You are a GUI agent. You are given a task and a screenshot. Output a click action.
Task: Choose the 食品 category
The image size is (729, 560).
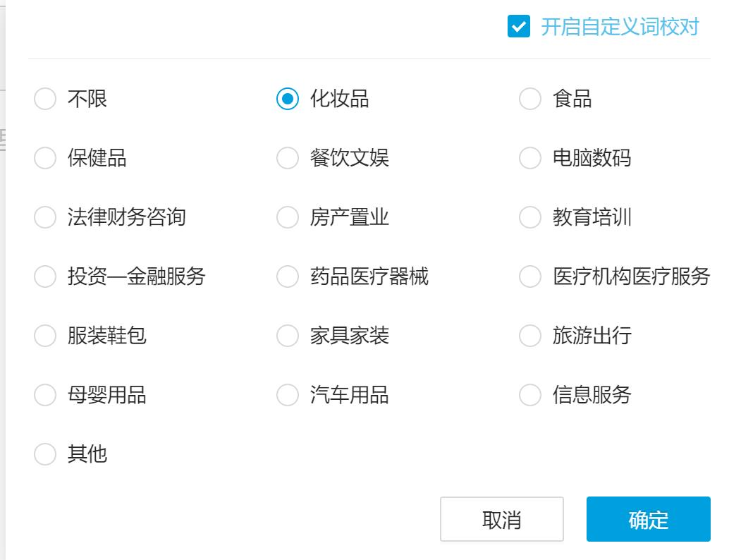point(529,99)
